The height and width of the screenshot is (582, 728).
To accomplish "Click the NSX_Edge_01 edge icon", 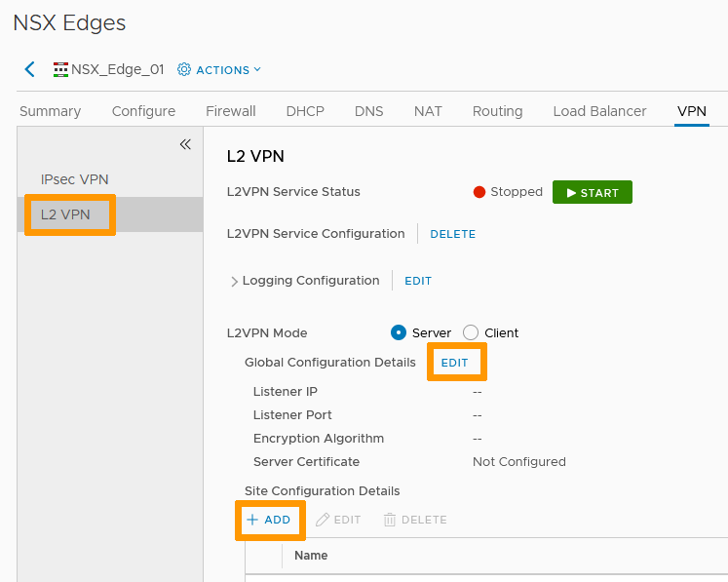I will (x=60, y=70).
